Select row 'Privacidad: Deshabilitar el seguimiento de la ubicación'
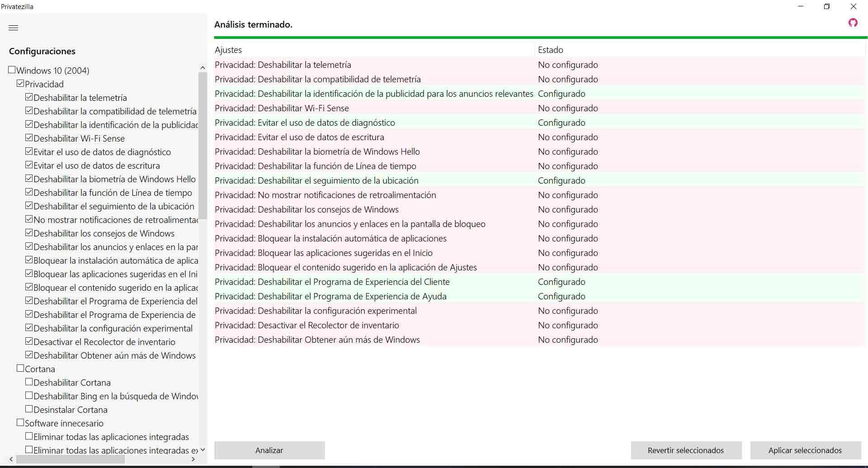Screen dimensions: 868x468 [540, 180]
